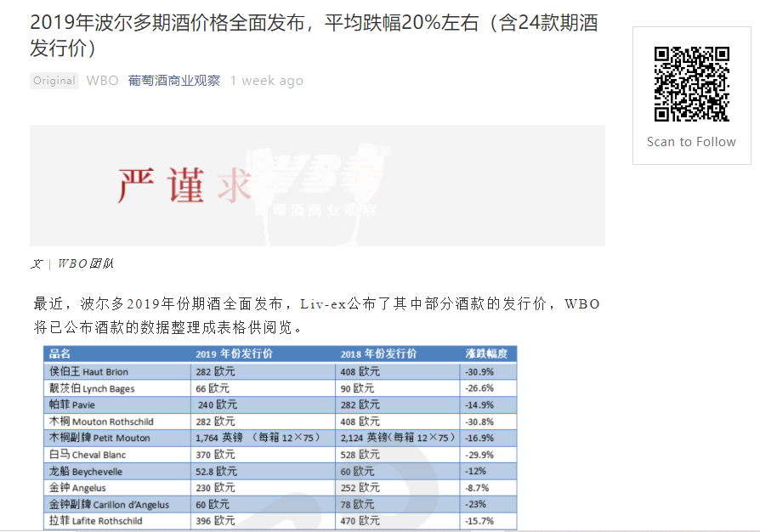Image resolution: width=760 pixels, height=532 pixels.
Task: Click the -30.8% value for Mouton Rothschild
Action: coord(479,422)
